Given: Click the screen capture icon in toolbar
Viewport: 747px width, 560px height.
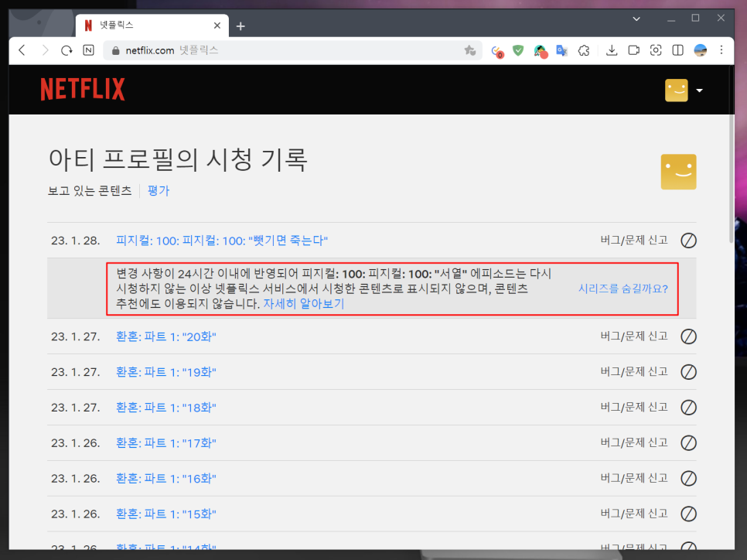Looking at the screenshot, I should click(x=656, y=50).
